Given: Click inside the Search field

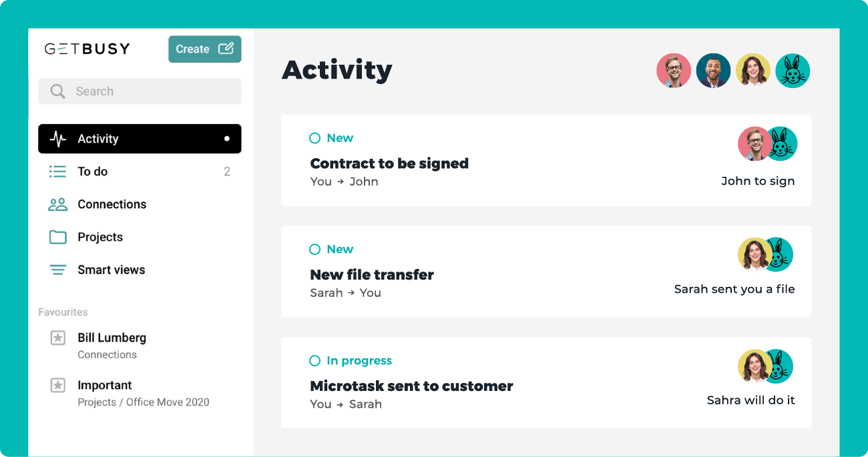Looking at the screenshot, I should pyautogui.click(x=134, y=91).
